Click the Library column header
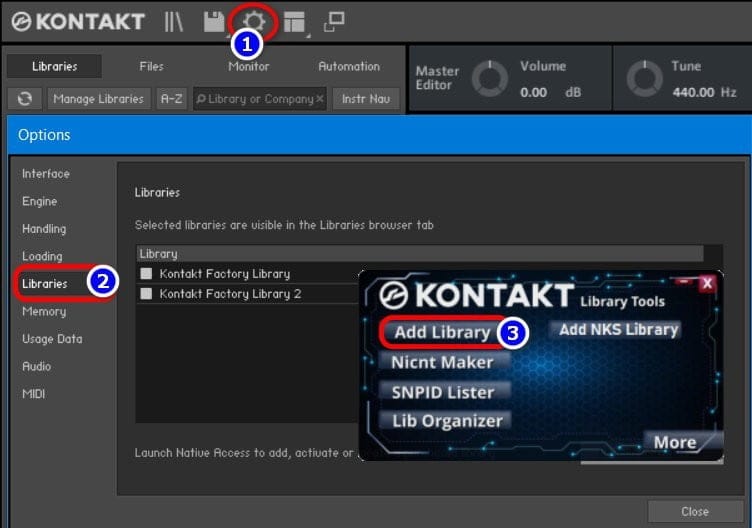 click(420, 253)
